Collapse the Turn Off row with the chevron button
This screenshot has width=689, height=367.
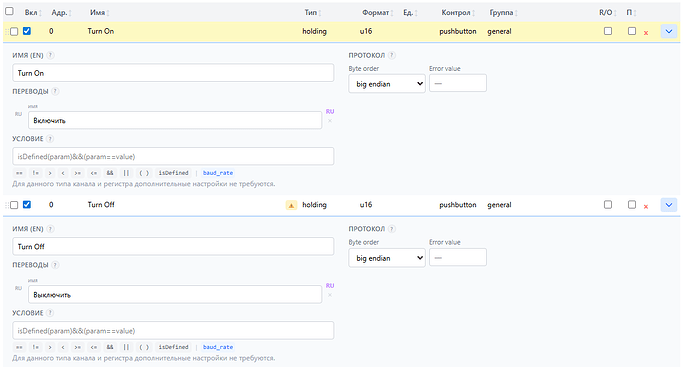coord(669,205)
